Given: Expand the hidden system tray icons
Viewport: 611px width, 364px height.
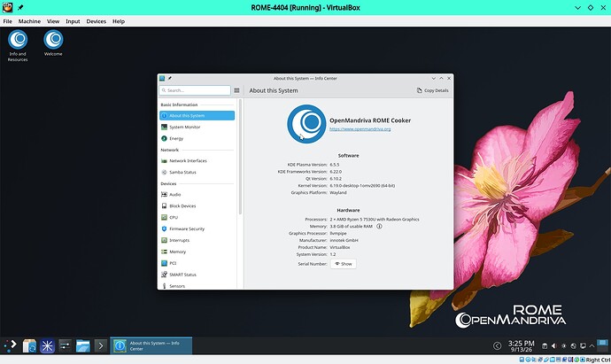Looking at the screenshot, I should point(592,345).
